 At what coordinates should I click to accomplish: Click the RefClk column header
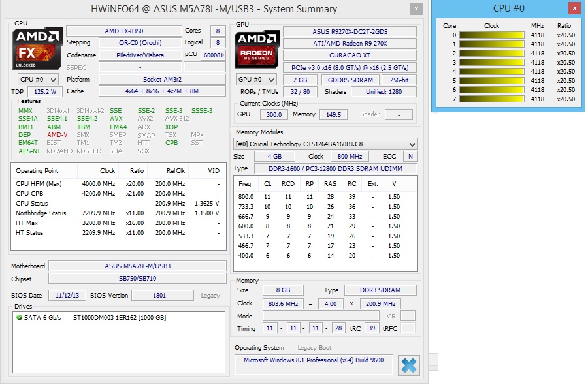click(x=168, y=170)
